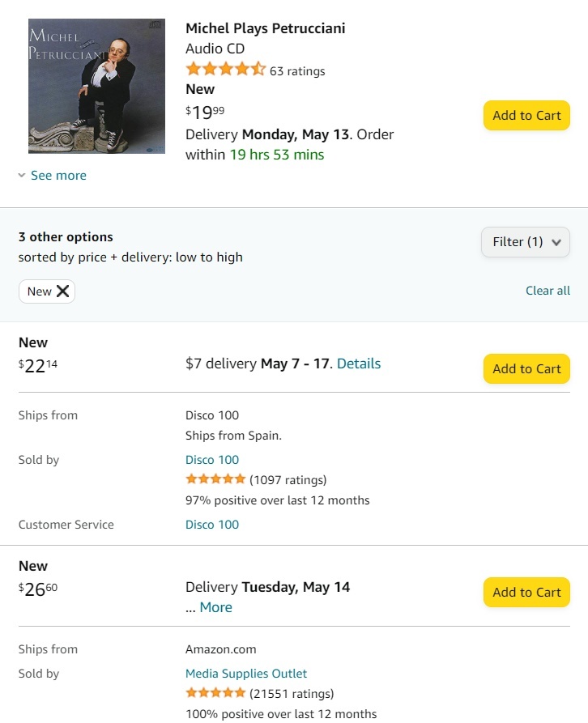
Task: Expand the See more section
Action: (x=58, y=176)
